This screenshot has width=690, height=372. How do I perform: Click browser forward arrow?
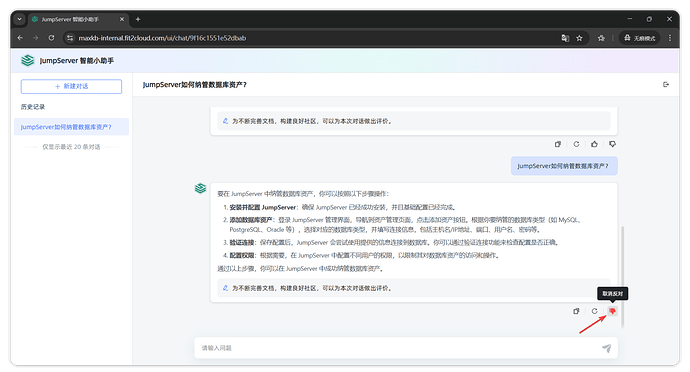click(x=36, y=38)
